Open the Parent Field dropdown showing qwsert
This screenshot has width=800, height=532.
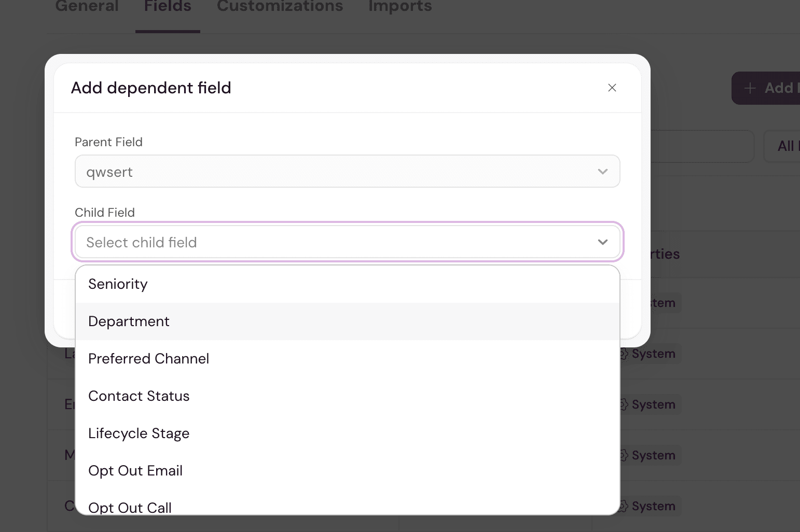click(348, 171)
